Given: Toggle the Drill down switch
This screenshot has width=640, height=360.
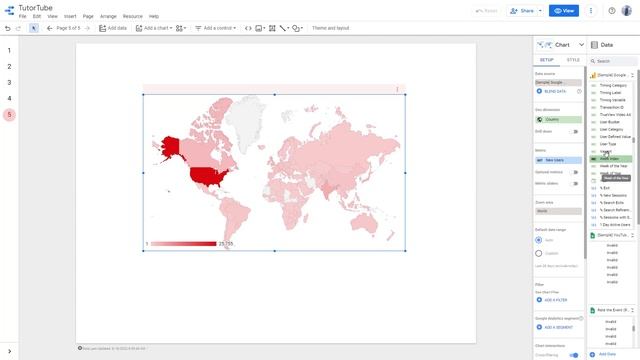Looking at the screenshot, I should coord(574,131).
